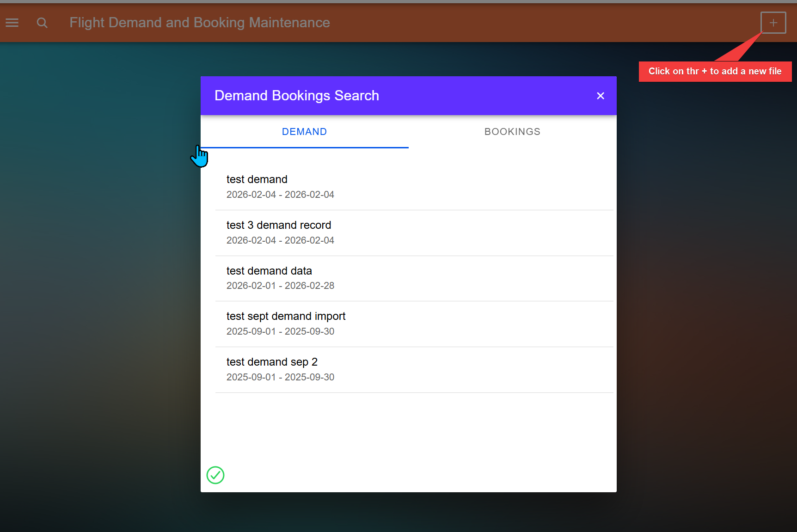Switch to the BOOKINGS tab
Screen dimensions: 797x532
coord(513,132)
